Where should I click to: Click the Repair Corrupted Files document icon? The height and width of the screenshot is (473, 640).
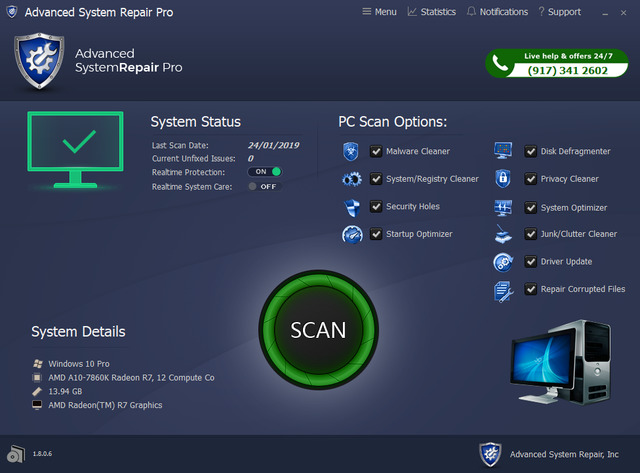pos(503,290)
